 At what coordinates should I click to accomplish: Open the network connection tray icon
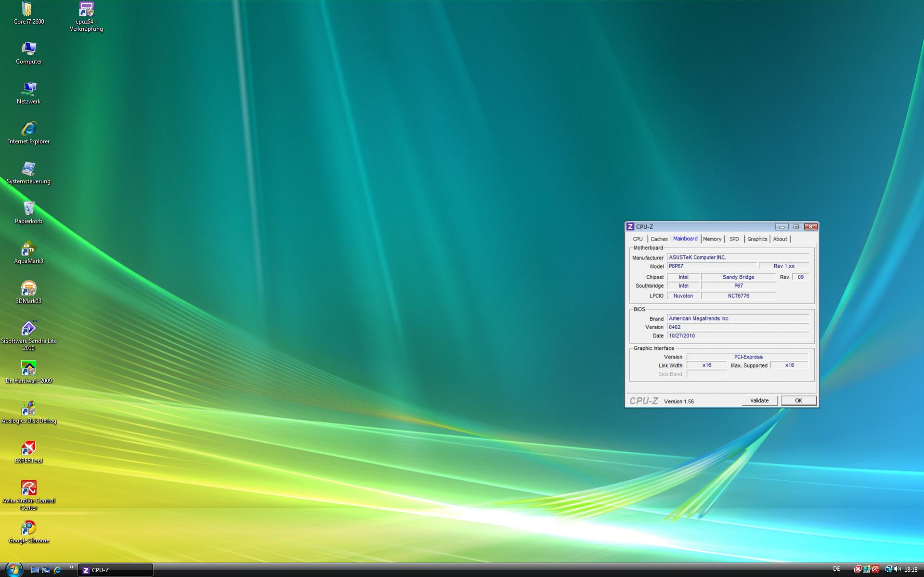coord(888,569)
